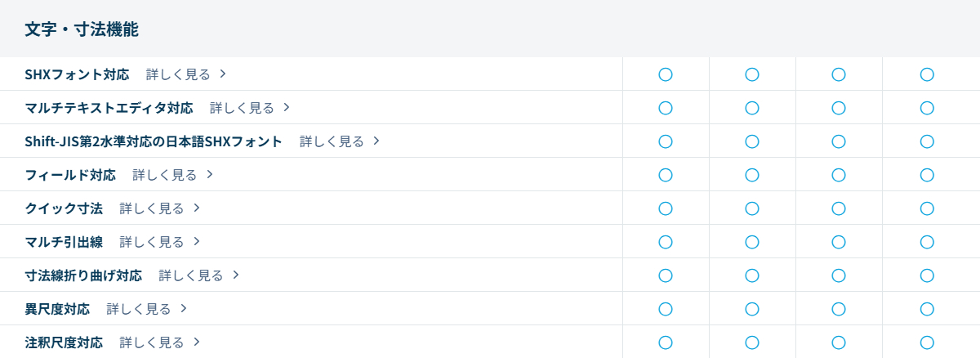
Task: Click third-column circle in the フィールド対応 row
Action: point(839,175)
